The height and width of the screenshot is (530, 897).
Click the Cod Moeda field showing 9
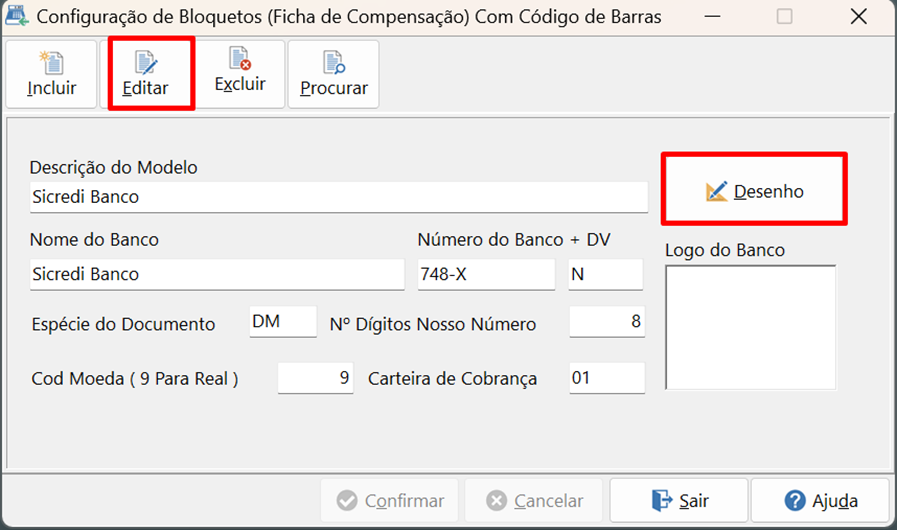pyautogui.click(x=316, y=378)
